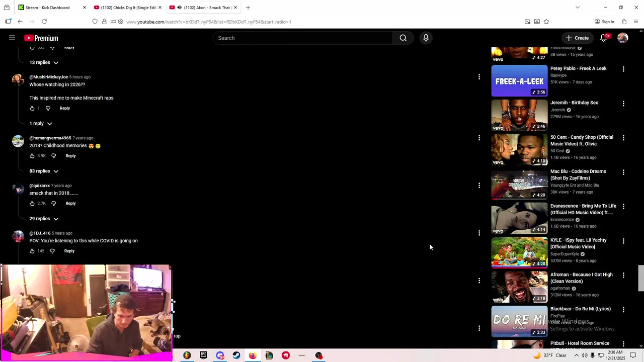644x362 pixels.
Task: Like the @qaizarxx comment
Action: click(x=32, y=204)
